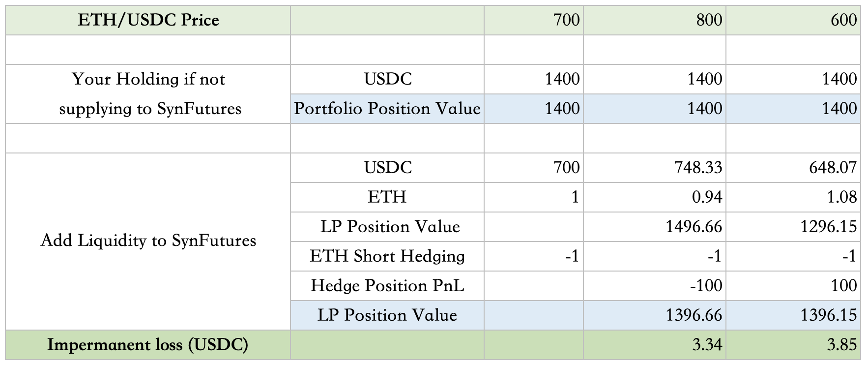The height and width of the screenshot is (365, 868).
Task: Select the 1.08 ETH amount cell
Action: 793,197
